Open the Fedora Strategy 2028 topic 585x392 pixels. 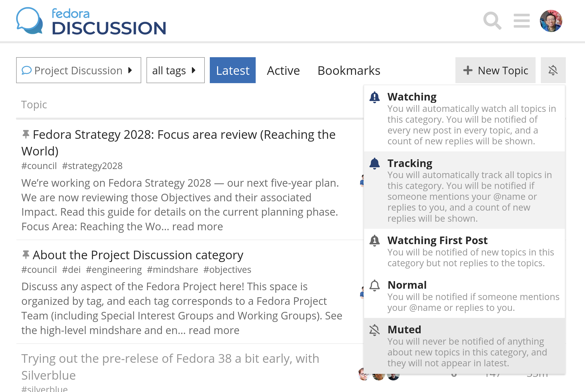[179, 143]
